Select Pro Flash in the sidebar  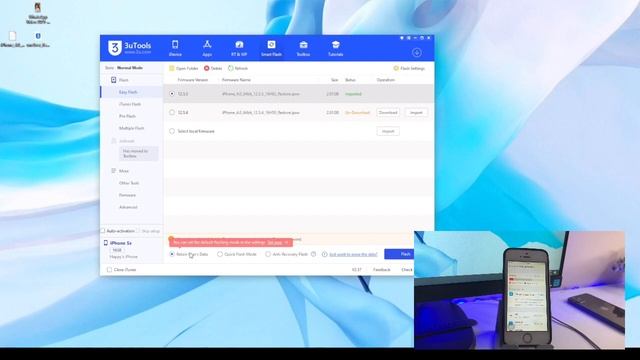click(127, 116)
